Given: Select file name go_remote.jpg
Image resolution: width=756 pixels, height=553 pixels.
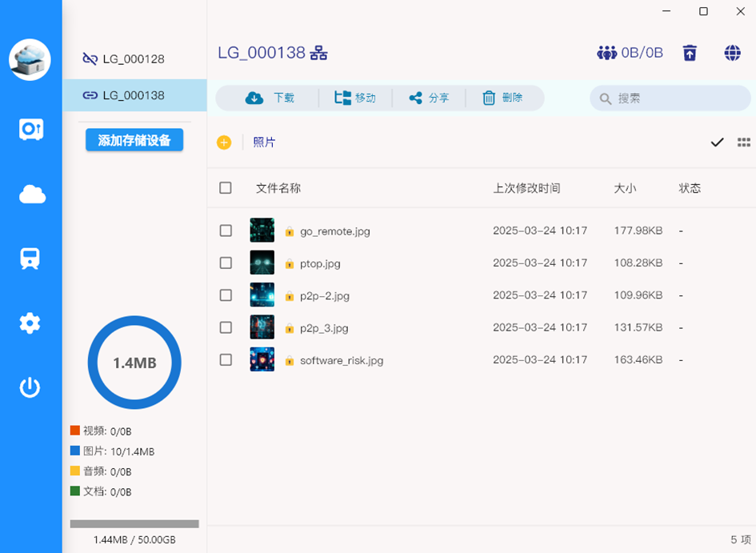Looking at the screenshot, I should pyautogui.click(x=335, y=231).
